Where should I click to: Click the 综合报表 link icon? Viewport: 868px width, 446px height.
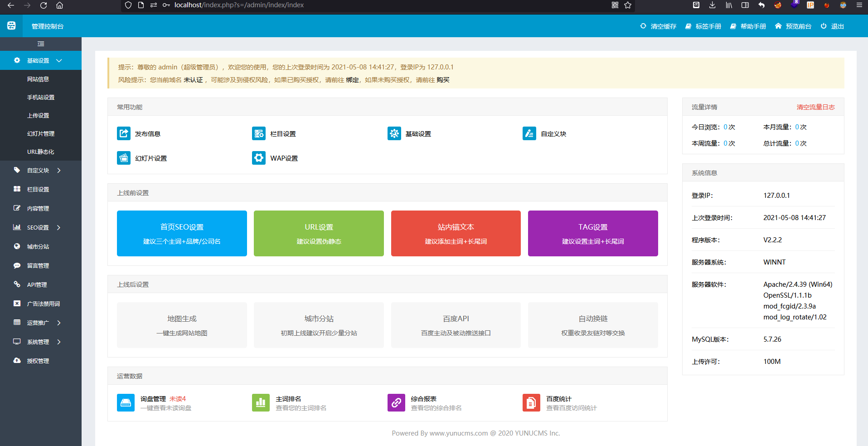coord(396,402)
